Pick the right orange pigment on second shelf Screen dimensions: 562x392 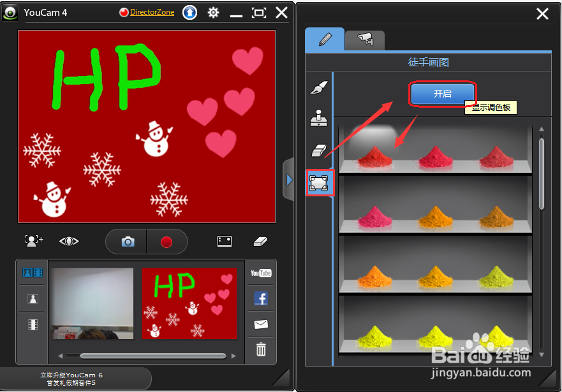pos(496,217)
